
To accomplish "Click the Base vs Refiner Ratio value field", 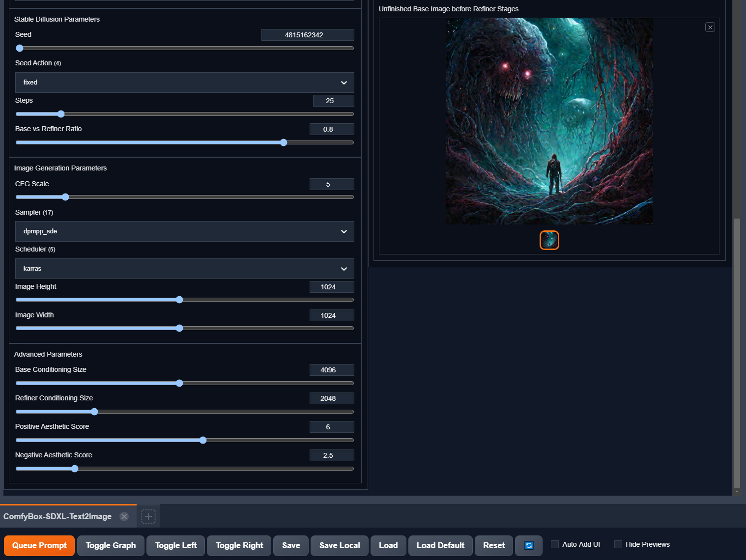I will [332, 129].
